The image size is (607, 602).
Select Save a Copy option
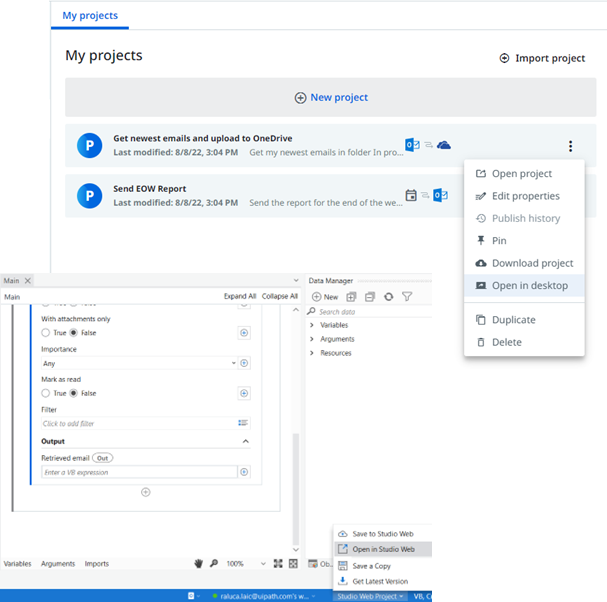pos(383,566)
